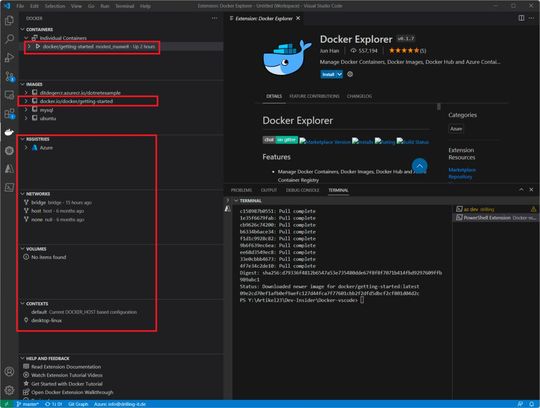Image resolution: width=540 pixels, height=408 pixels.
Task: Collapse the VOLUMES section
Action: [x=23, y=249]
